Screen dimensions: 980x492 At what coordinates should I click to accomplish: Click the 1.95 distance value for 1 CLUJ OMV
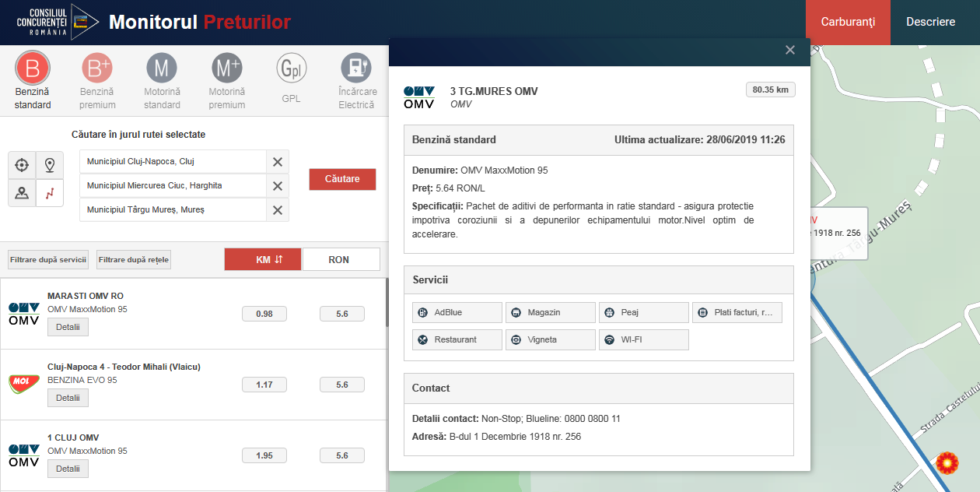(264, 455)
